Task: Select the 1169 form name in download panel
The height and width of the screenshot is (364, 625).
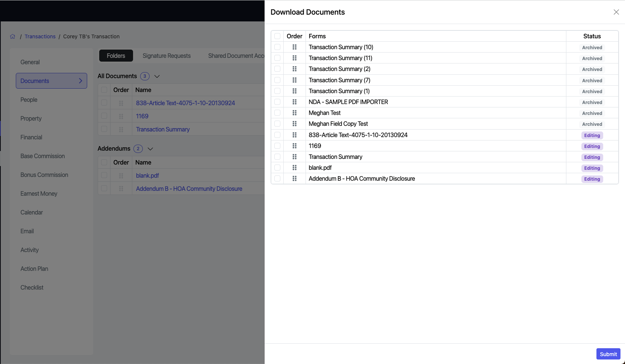Action: pyautogui.click(x=315, y=146)
